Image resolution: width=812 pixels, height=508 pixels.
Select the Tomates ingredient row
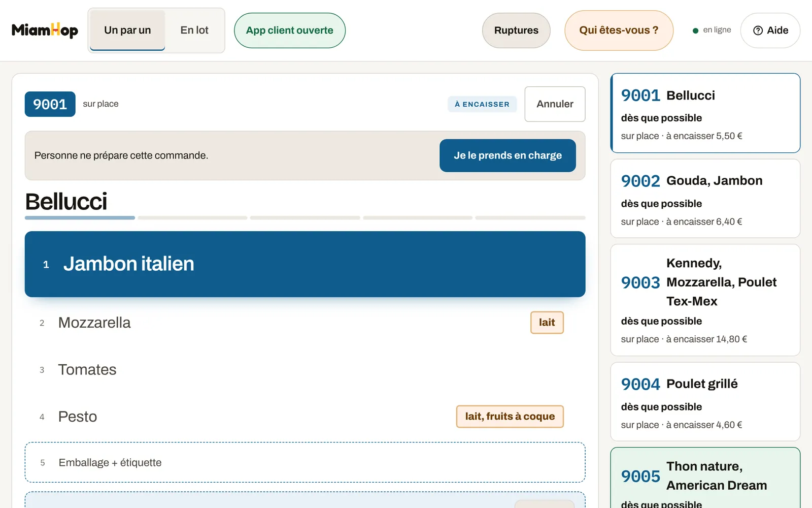[x=305, y=370]
